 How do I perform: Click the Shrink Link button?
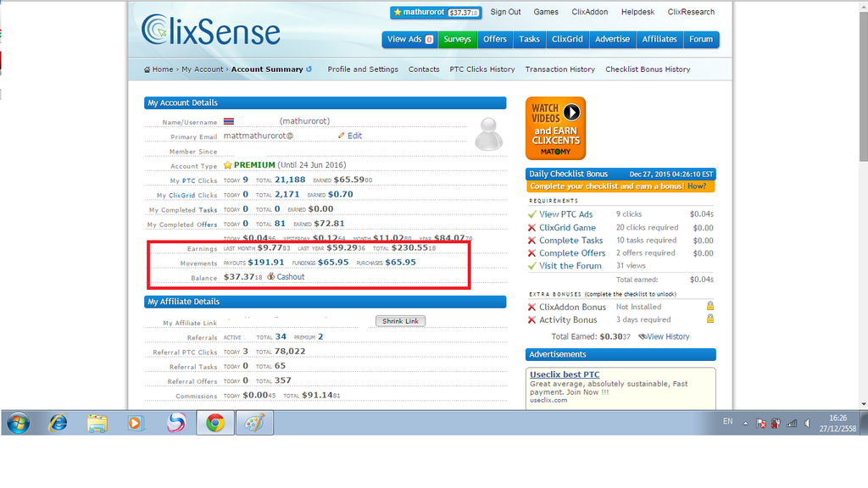click(400, 321)
